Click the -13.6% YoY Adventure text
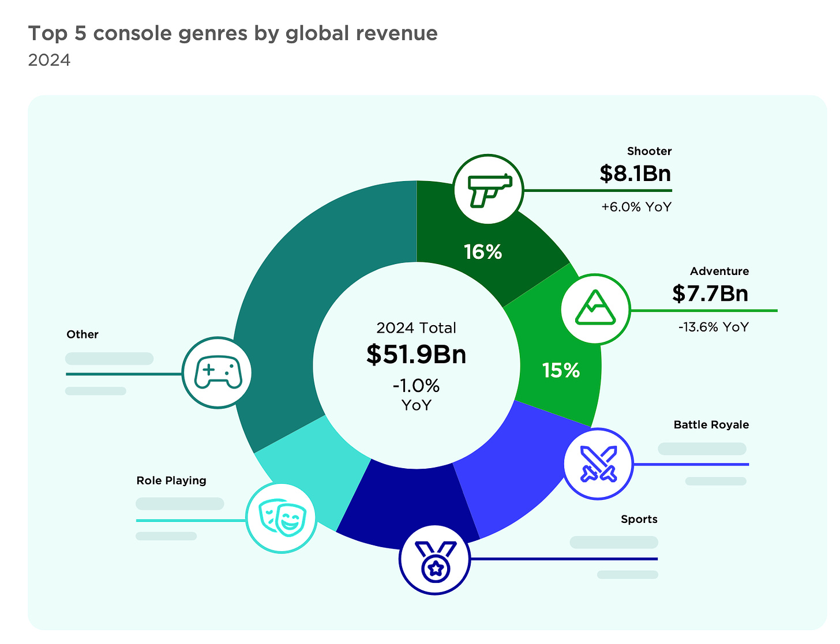 (713, 327)
